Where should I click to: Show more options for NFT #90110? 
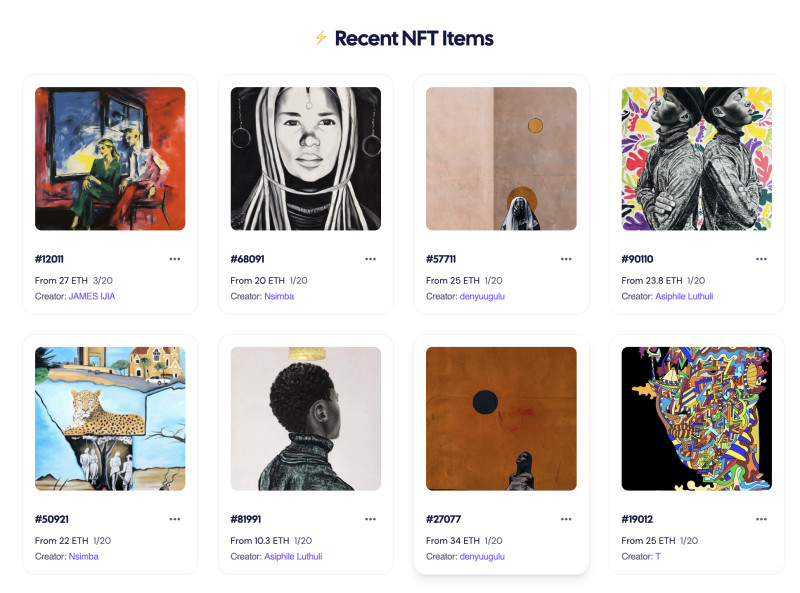pyautogui.click(x=761, y=259)
